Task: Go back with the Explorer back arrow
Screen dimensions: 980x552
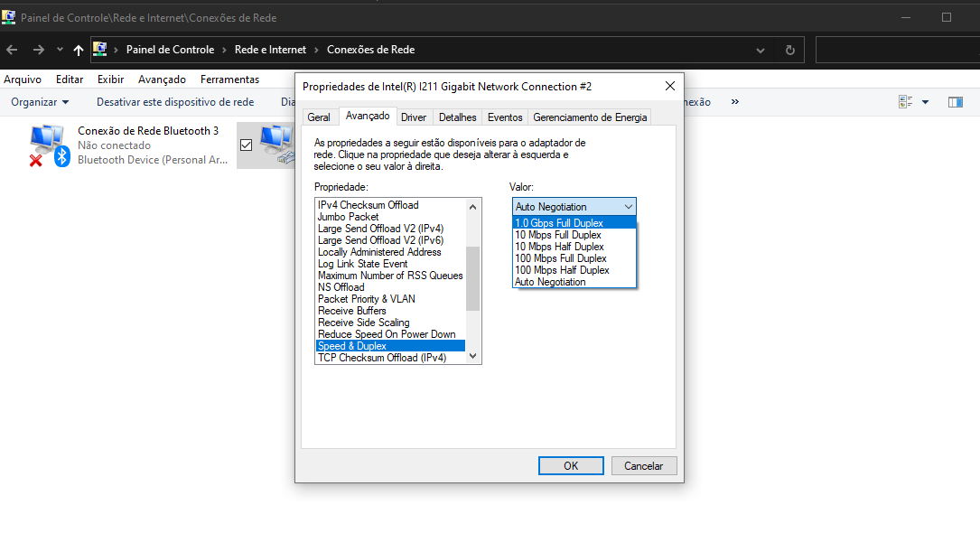Action: pos(12,50)
